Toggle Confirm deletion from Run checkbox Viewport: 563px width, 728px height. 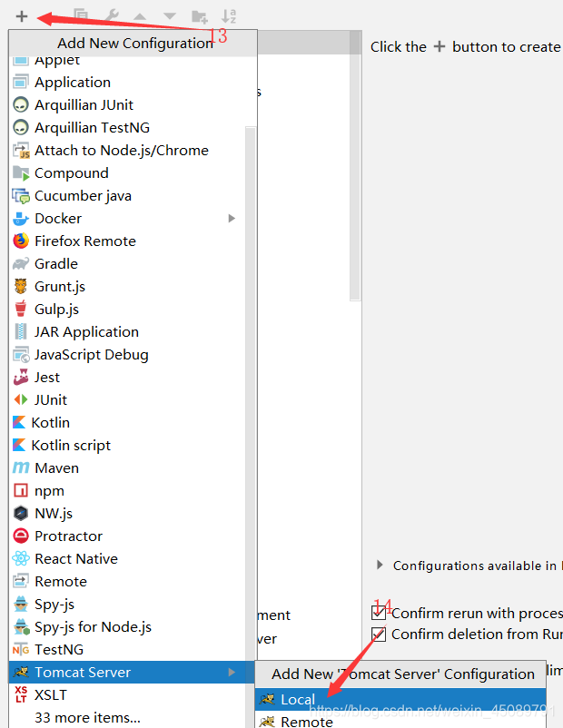379,635
